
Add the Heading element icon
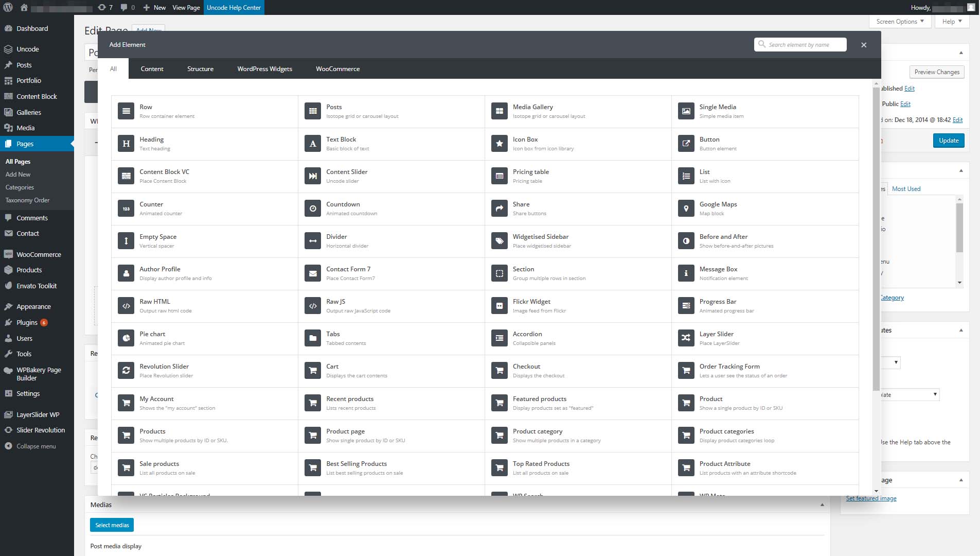[126, 144]
